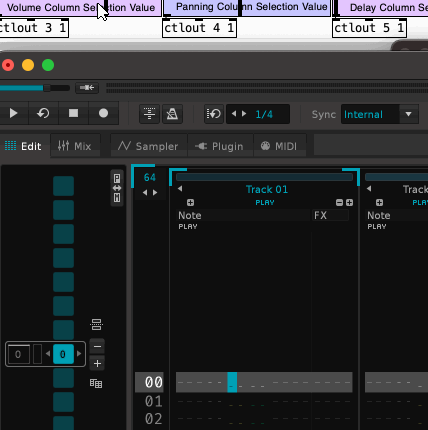Toggle the metronome icon

tap(172, 114)
